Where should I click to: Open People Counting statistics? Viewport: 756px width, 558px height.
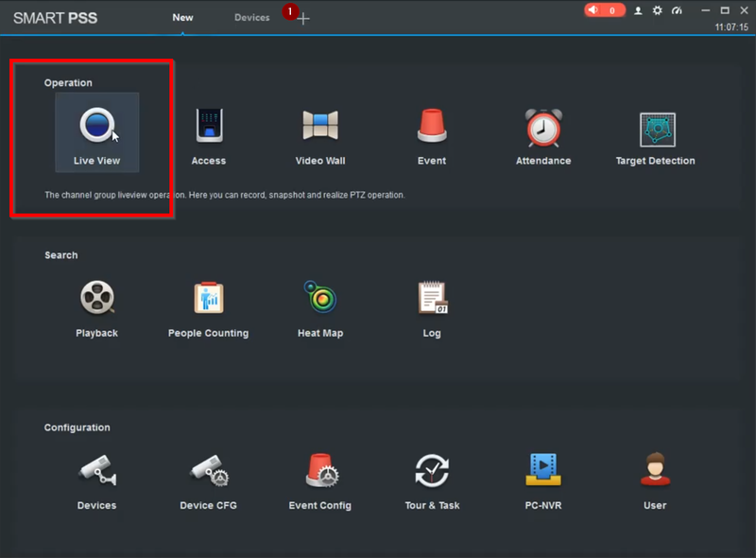208,309
